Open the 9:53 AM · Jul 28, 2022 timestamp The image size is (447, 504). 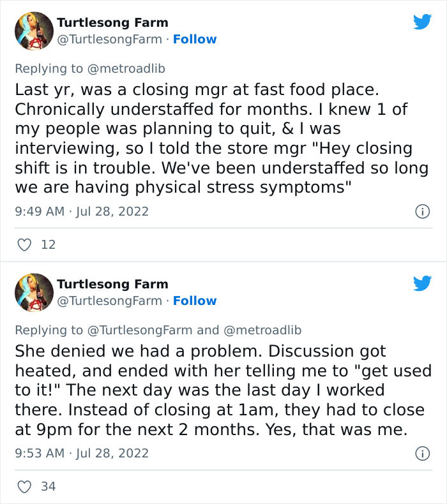coord(82,453)
